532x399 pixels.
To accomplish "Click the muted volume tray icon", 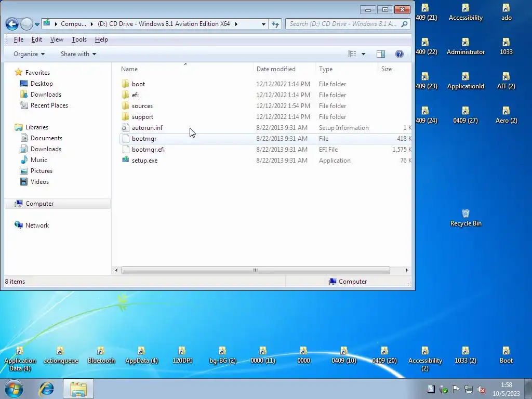I will pos(481,390).
